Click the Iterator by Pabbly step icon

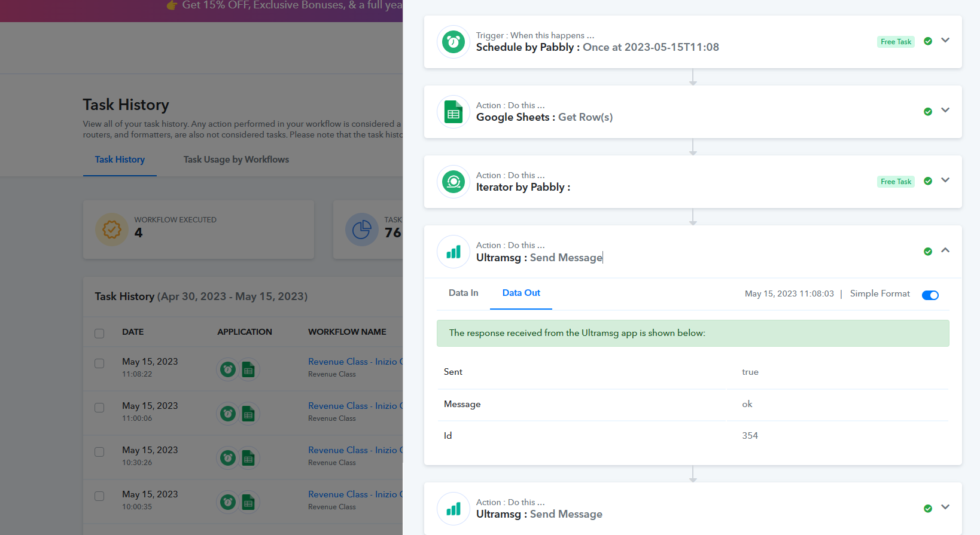(454, 182)
